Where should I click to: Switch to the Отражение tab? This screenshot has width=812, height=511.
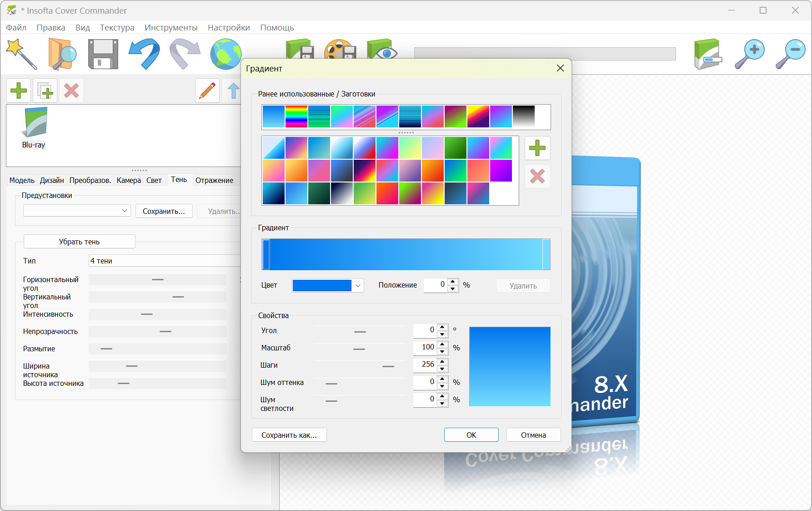pyautogui.click(x=214, y=180)
